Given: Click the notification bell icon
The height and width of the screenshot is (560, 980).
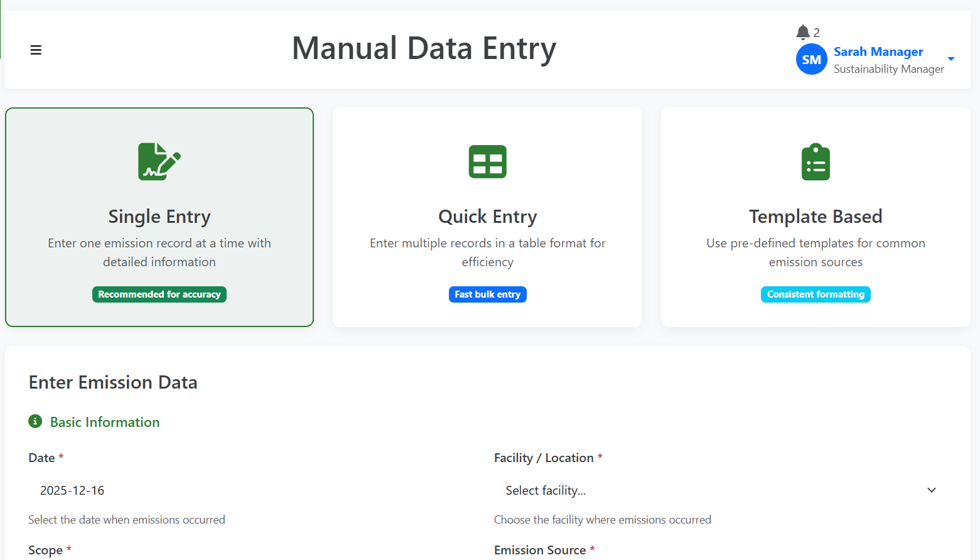Looking at the screenshot, I should point(802,32).
